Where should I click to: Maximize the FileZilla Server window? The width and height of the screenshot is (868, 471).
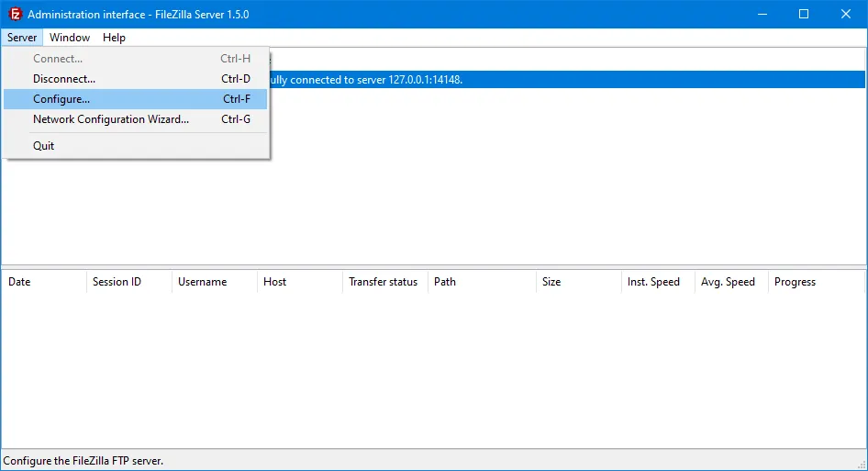[804, 14]
